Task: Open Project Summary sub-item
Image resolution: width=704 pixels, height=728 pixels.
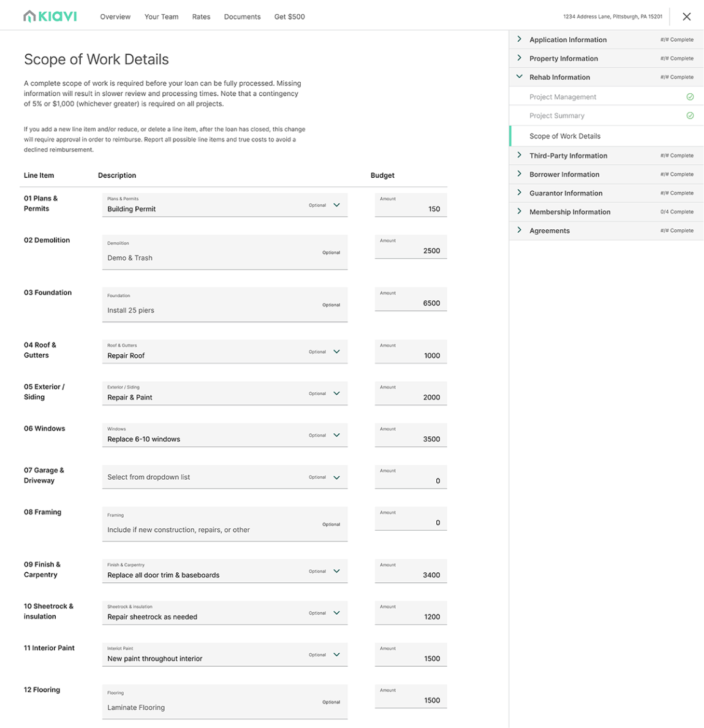Action: (x=606, y=116)
